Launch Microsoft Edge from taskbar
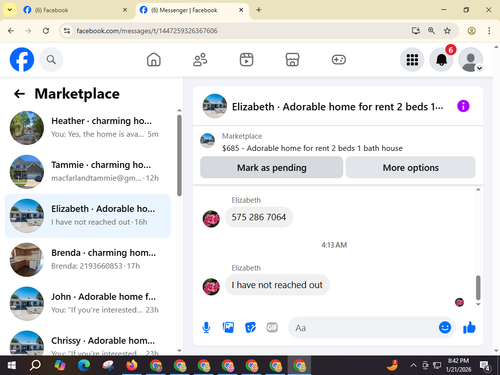The height and width of the screenshot is (375, 500). [x=84, y=365]
